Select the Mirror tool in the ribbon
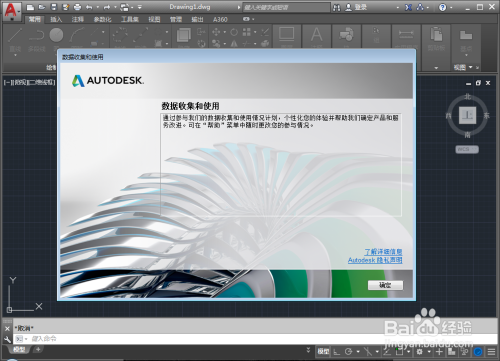This screenshot has height=361, width=500. [x=234, y=43]
